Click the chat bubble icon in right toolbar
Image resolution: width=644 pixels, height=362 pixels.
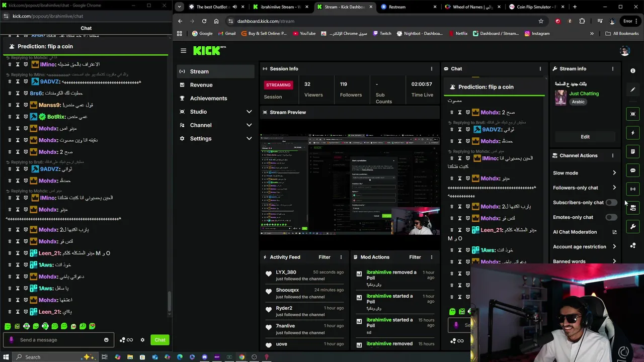point(633,170)
